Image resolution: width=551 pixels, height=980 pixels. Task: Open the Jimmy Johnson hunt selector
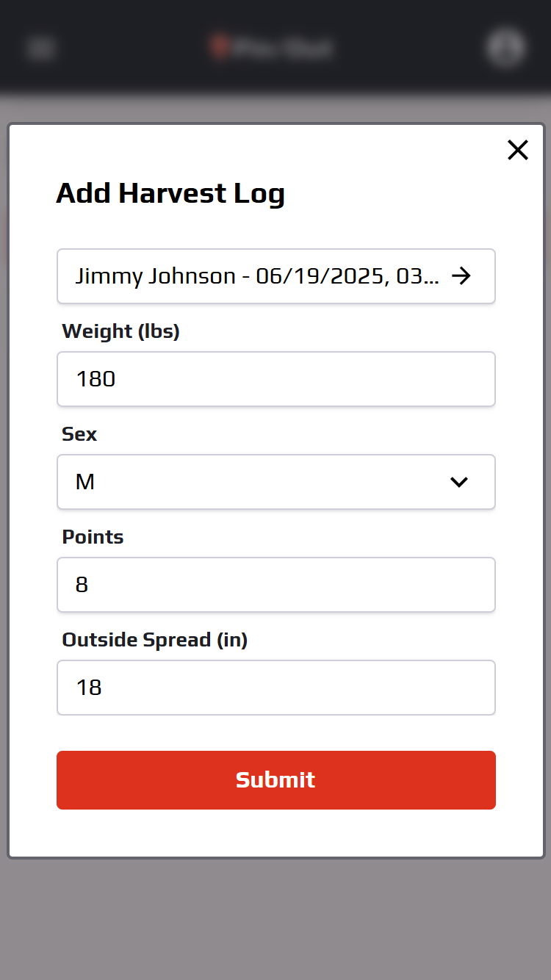click(276, 276)
